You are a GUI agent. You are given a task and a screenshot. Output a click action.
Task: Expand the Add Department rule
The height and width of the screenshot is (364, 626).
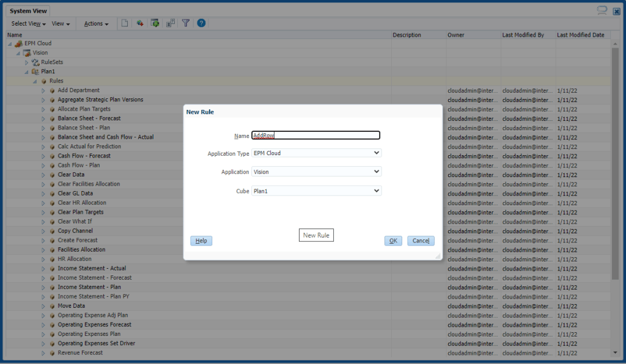pyautogui.click(x=43, y=90)
